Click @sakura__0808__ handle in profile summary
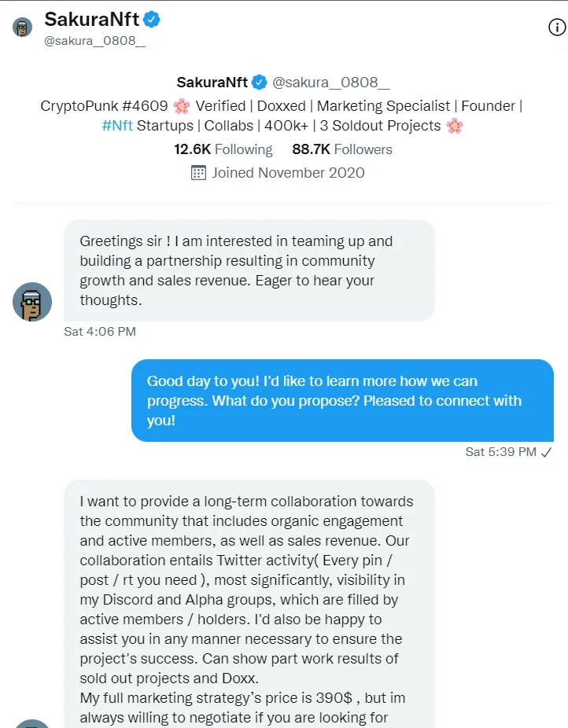 pyautogui.click(x=330, y=83)
